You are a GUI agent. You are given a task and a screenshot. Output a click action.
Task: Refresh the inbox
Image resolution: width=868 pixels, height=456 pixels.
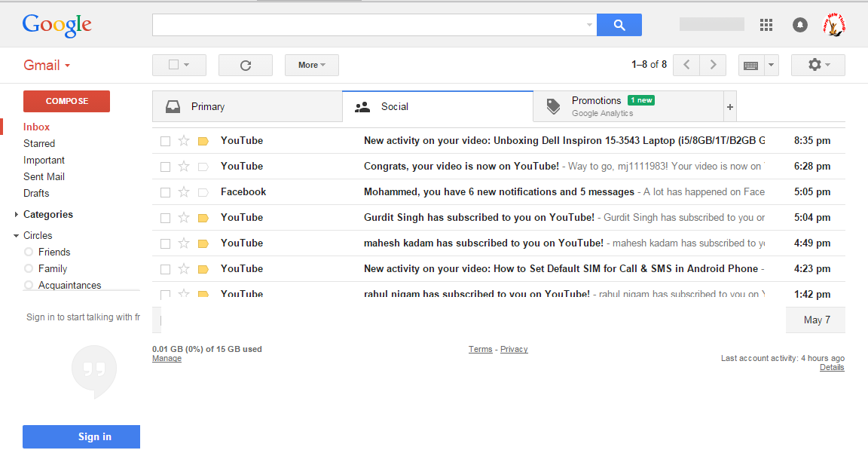coord(245,66)
